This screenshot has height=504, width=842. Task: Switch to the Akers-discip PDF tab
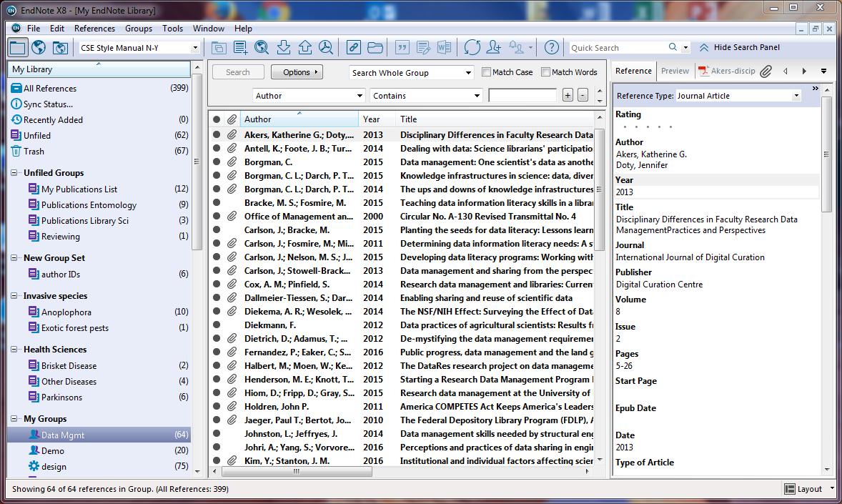(727, 71)
